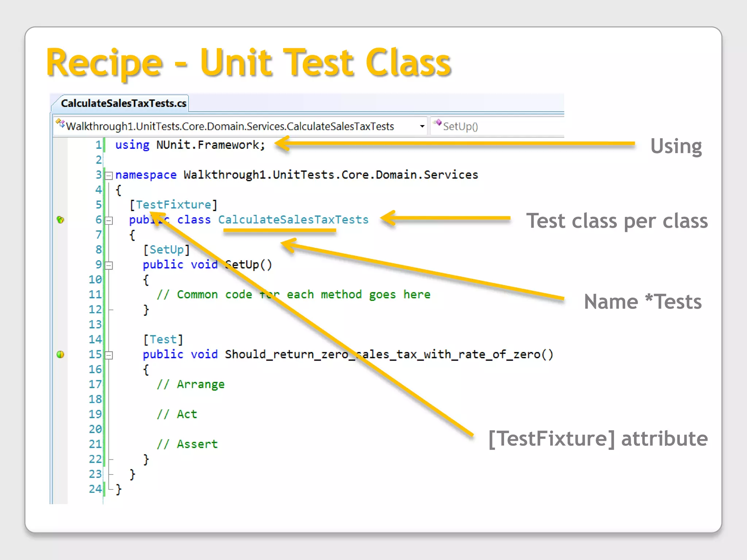747x560 pixels.
Task: Click the [Test] attribute on line 14
Action: point(163,339)
